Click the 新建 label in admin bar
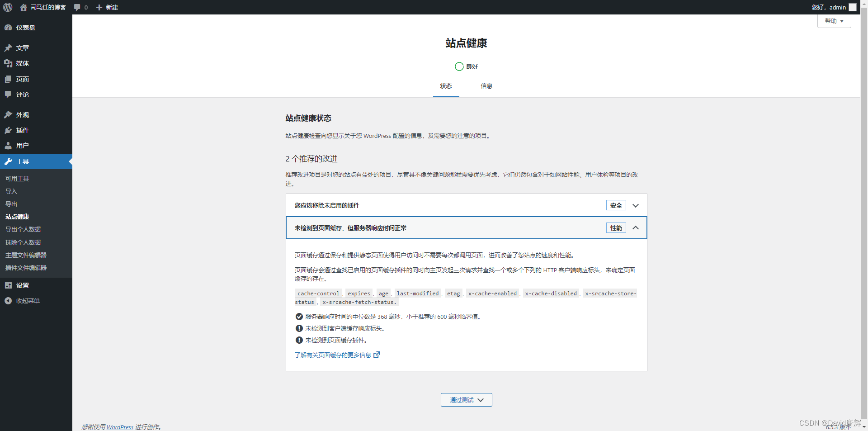Image resolution: width=868 pixels, height=431 pixels. click(x=112, y=8)
